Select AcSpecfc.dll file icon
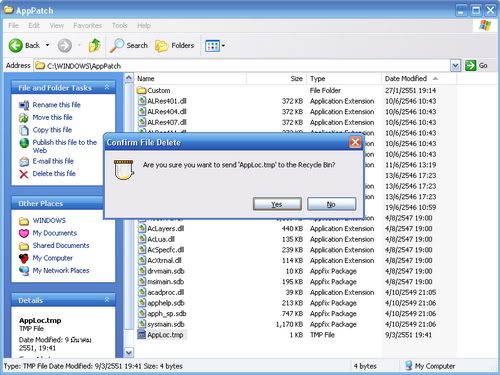 (x=142, y=250)
